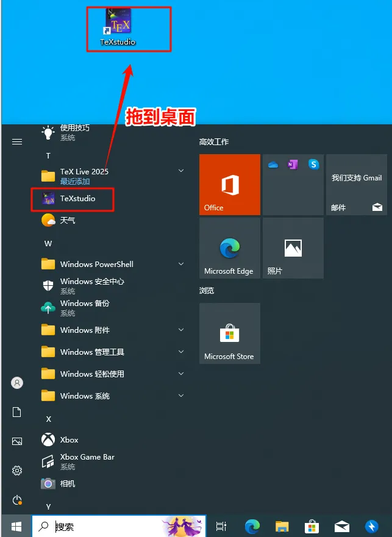Click in the 搜索 taskbar search box
Screen dimensions: 392x537
coord(119,526)
